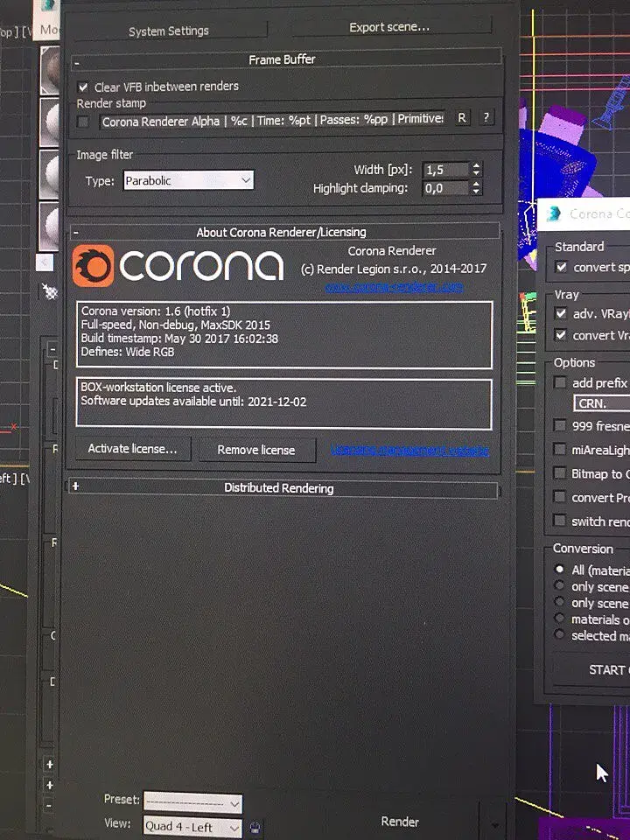Click the checkered background icon under thumbnails
The height and width of the screenshot is (840, 630).
49,291
